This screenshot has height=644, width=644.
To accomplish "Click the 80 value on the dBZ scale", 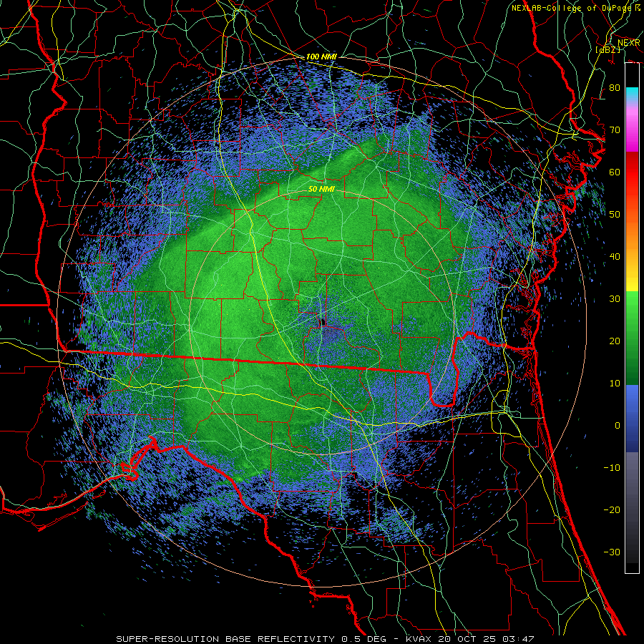I will (615, 88).
